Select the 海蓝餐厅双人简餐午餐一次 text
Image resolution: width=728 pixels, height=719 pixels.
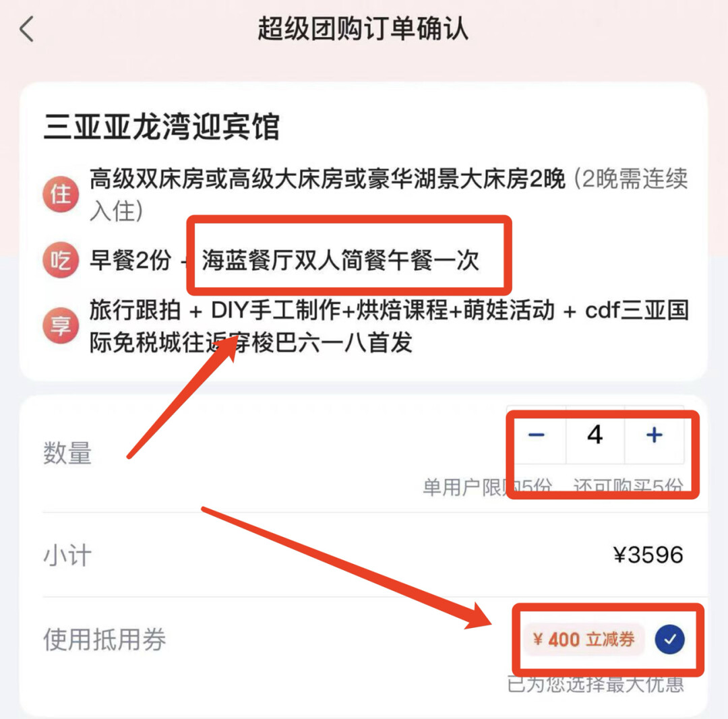[x=340, y=260]
